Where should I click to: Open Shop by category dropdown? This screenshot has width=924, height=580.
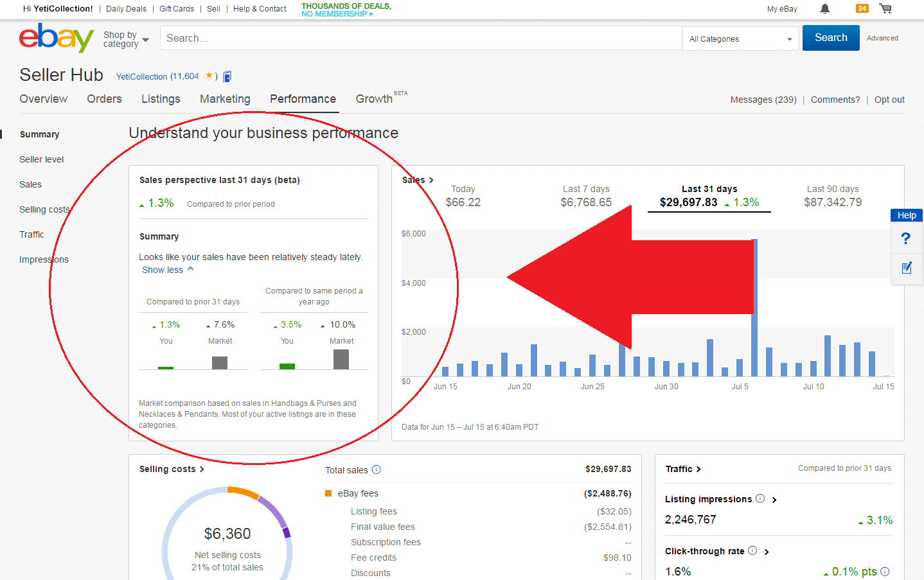click(x=126, y=39)
